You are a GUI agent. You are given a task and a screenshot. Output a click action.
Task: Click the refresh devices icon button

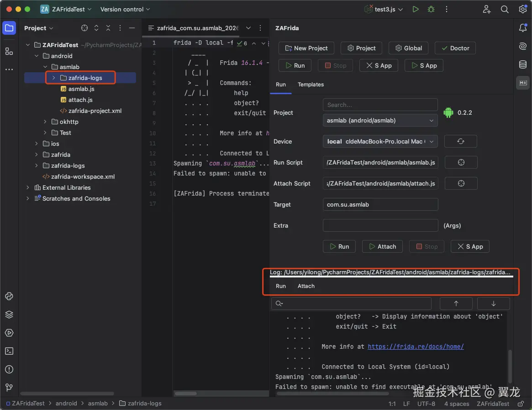[460, 141]
